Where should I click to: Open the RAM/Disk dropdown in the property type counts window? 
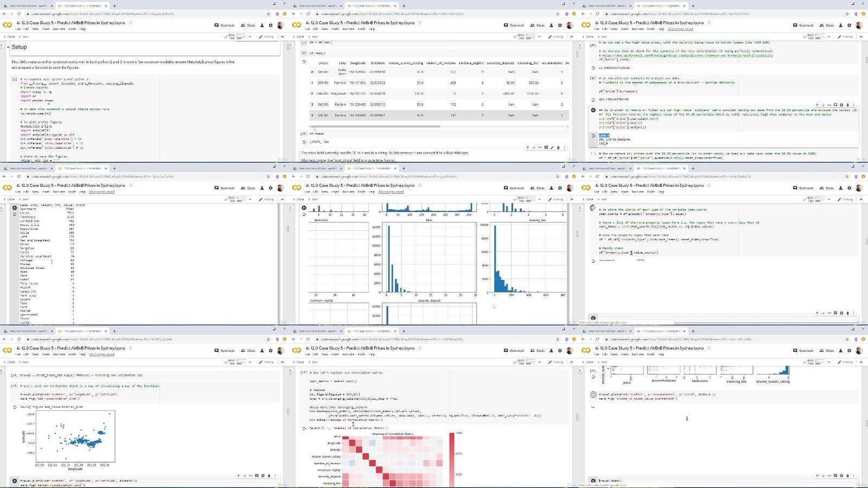point(250,199)
